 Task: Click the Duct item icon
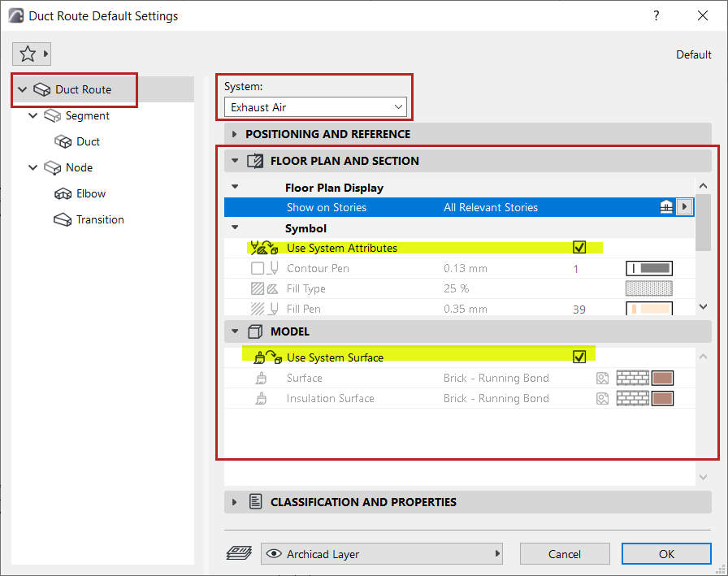[63, 141]
